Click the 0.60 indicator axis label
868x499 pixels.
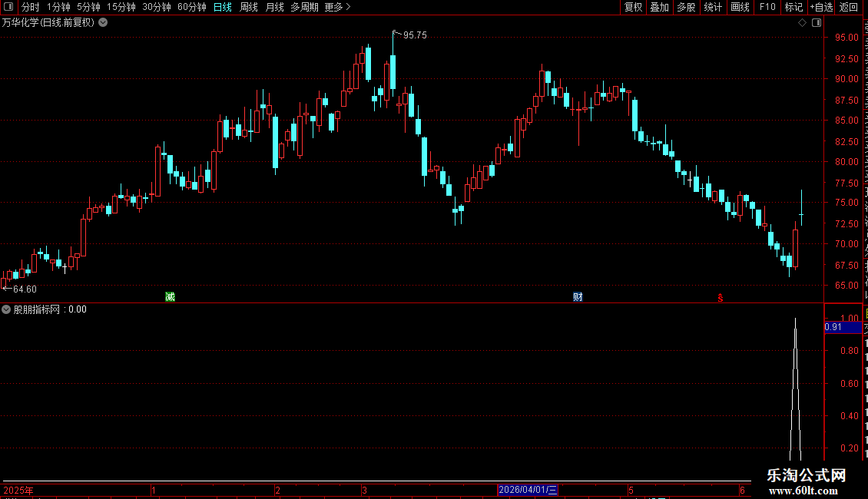[849, 383]
